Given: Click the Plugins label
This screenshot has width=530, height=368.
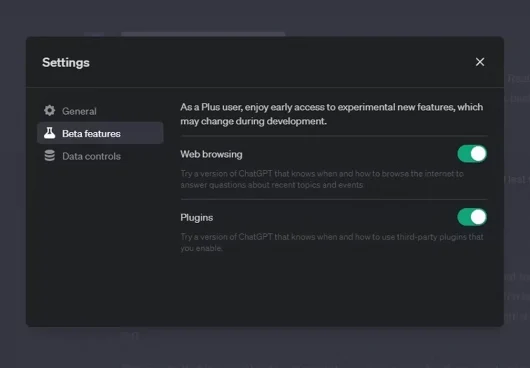Looking at the screenshot, I should pyautogui.click(x=196, y=218).
